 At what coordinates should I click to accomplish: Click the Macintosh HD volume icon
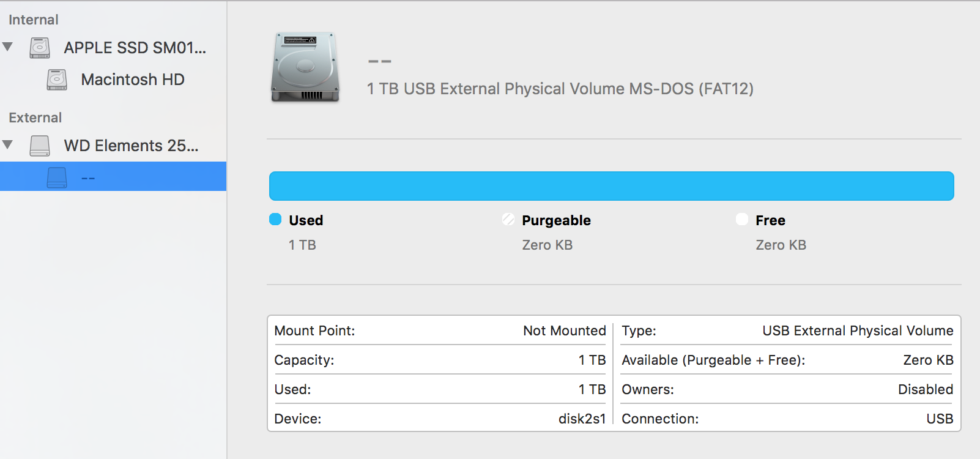pyautogui.click(x=57, y=80)
